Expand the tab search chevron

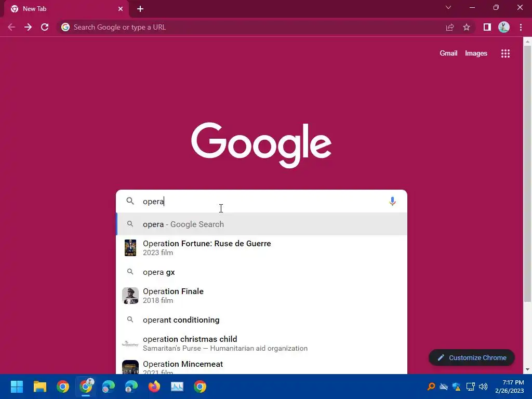(x=448, y=7)
